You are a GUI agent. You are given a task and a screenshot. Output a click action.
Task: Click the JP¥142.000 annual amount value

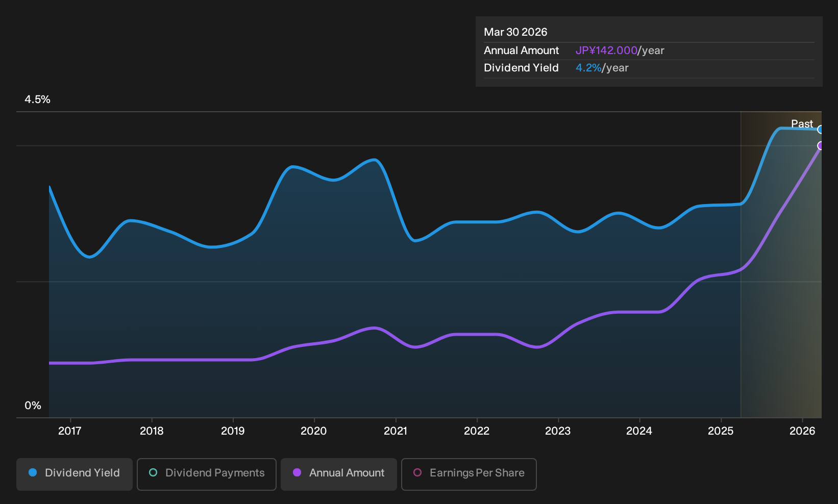(x=606, y=51)
